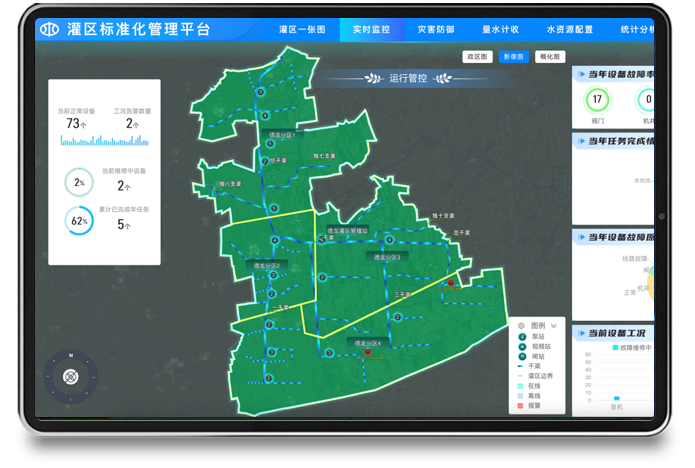Screen dimensions: 695x468
Task: Switch map to 政区图 view
Action: 478,57
